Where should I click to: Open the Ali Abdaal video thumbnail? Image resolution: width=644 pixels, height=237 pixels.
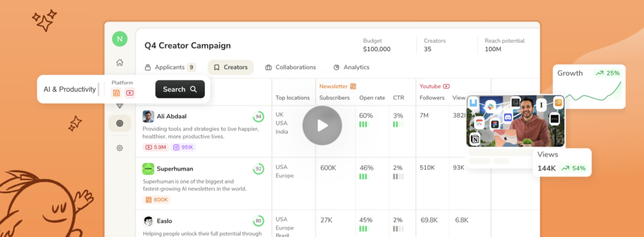(516, 121)
